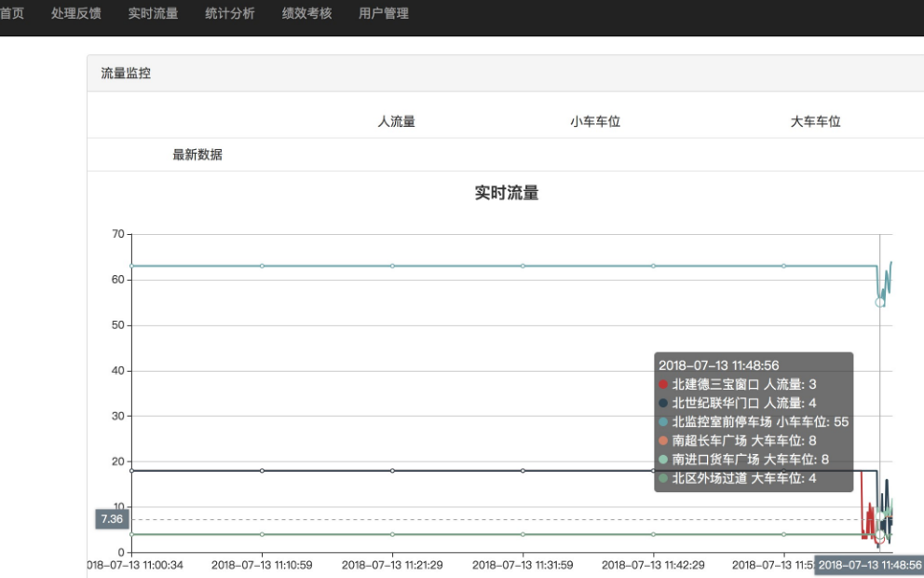Select x-axis label 2018-07-13 11:21:29
Viewport: 924px width, 578px height.
pos(392,565)
